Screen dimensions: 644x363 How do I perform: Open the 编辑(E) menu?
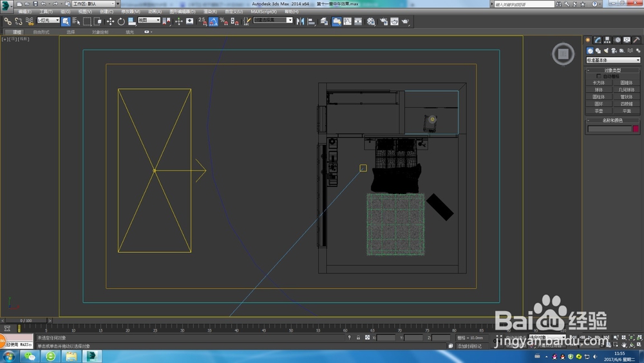pos(25,12)
